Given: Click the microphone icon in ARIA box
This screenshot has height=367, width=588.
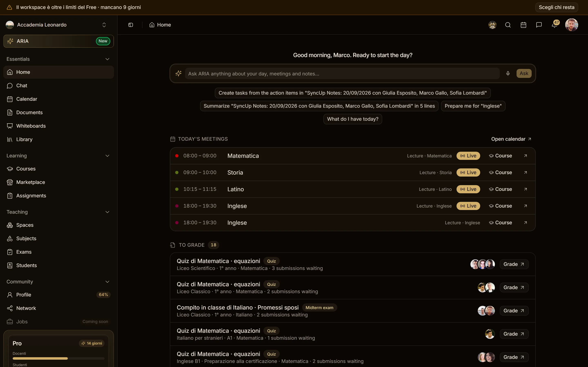Looking at the screenshot, I should (x=508, y=73).
